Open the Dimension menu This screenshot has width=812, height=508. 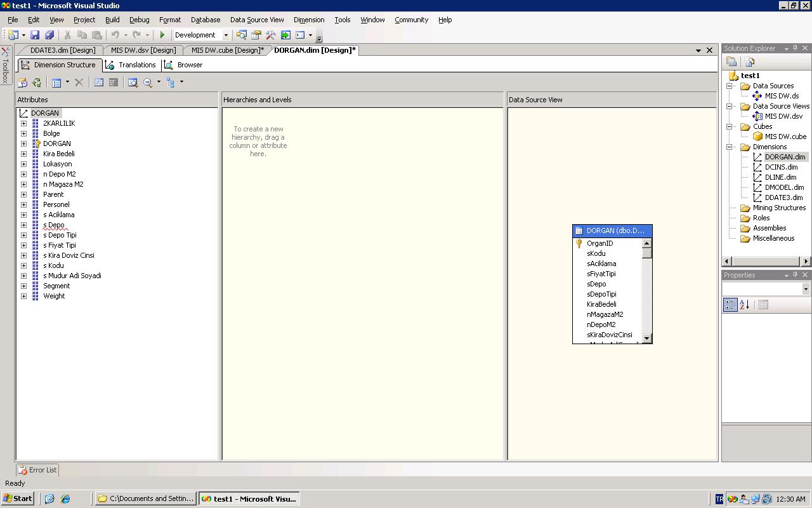pos(309,20)
